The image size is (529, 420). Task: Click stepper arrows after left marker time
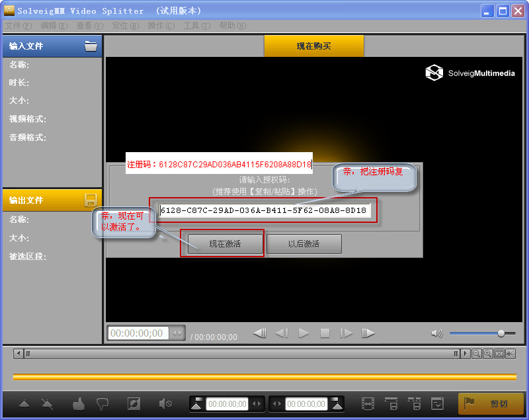[x=257, y=404]
